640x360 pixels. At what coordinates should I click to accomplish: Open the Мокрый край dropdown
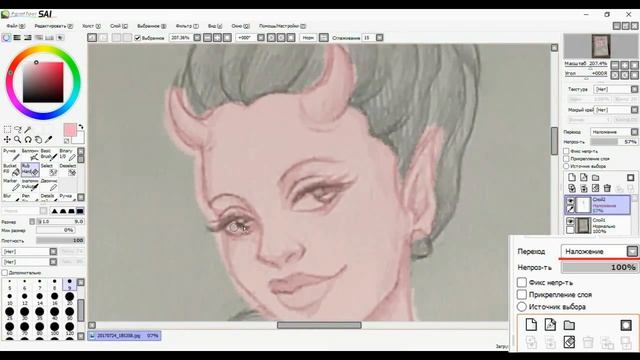click(x=634, y=110)
